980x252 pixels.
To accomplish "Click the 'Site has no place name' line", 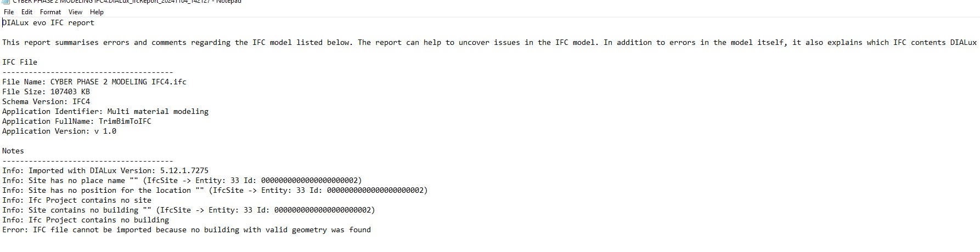I will tap(182, 180).
